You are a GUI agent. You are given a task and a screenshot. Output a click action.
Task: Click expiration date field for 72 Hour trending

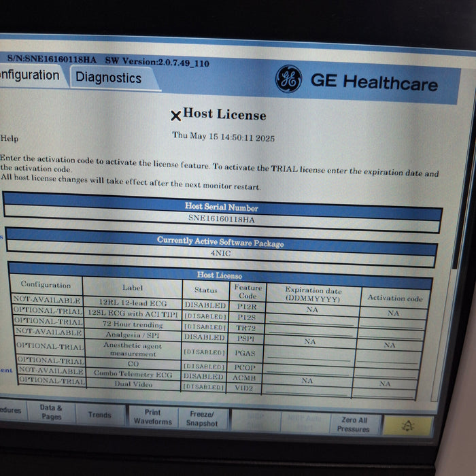[x=310, y=331]
